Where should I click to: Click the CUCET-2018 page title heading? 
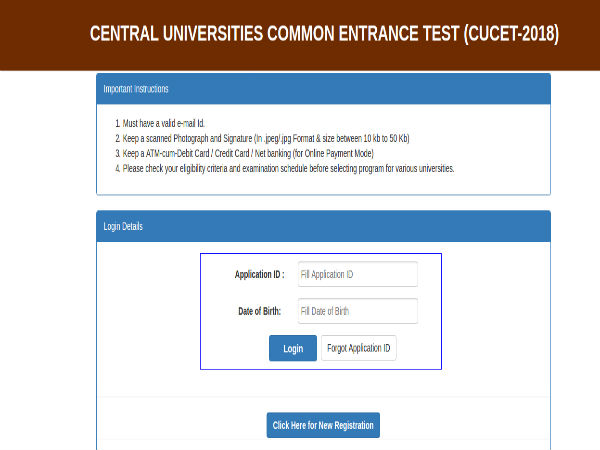[x=324, y=34]
